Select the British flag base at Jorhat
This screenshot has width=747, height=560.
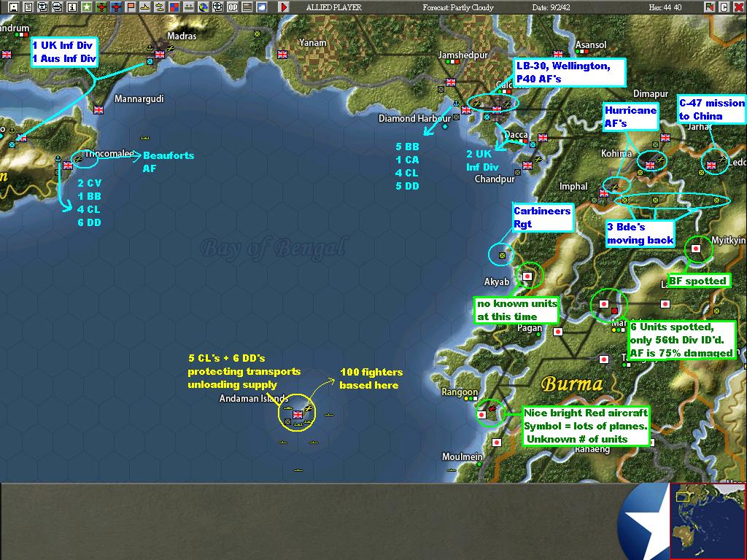click(x=665, y=138)
